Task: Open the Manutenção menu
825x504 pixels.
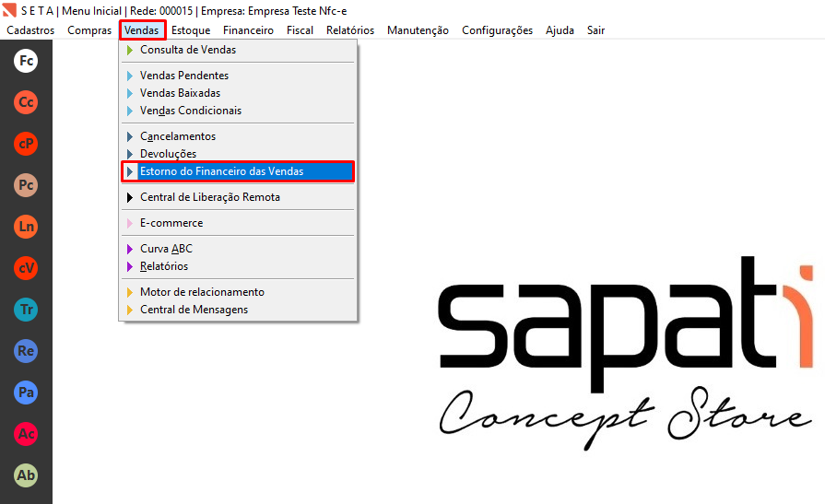Action: [418, 30]
